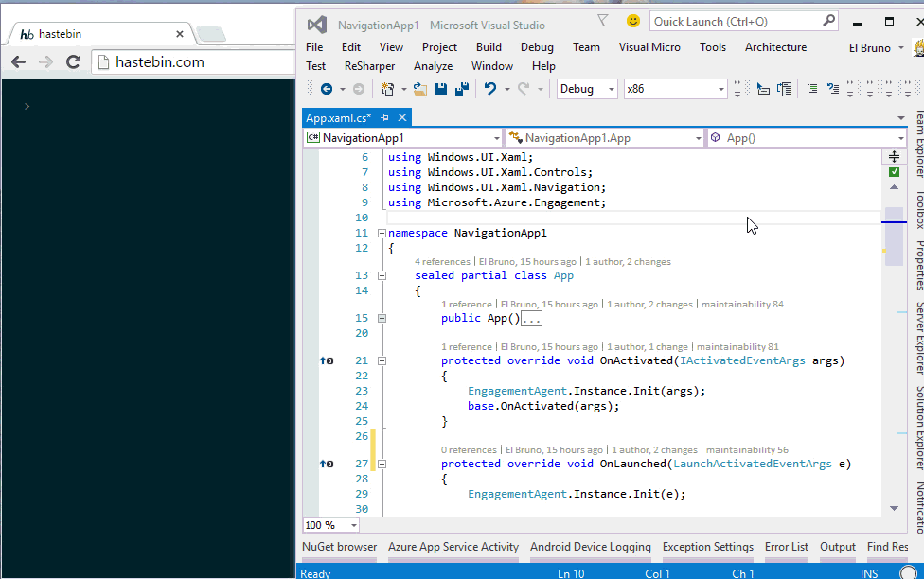Toggle pin on the App.xaml.cs tab
The image size is (924, 579).
tap(385, 117)
